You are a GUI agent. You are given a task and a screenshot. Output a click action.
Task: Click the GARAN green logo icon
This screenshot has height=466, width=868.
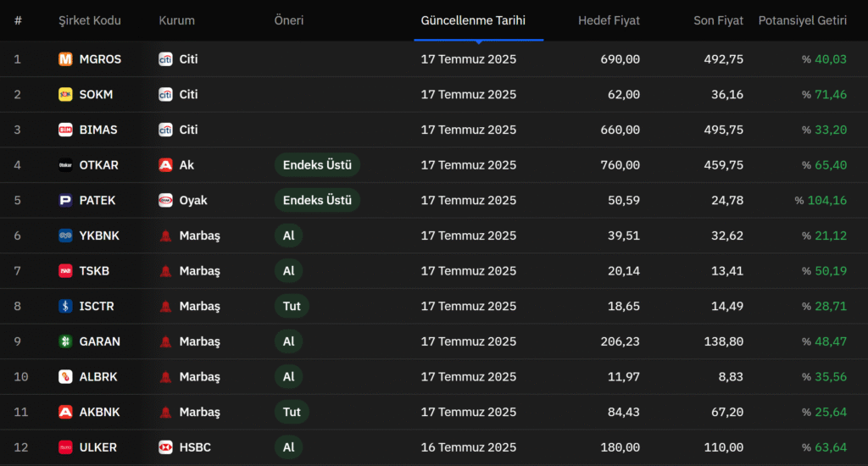(x=65, y=341)
